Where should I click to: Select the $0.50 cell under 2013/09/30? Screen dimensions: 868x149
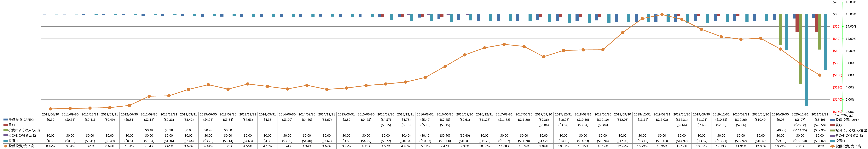[228, 130]
